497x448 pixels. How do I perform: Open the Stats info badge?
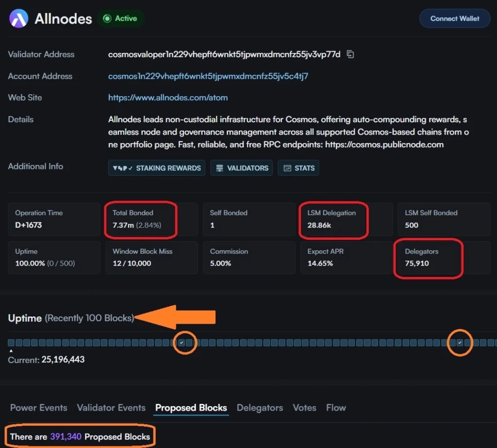(298, 168)
